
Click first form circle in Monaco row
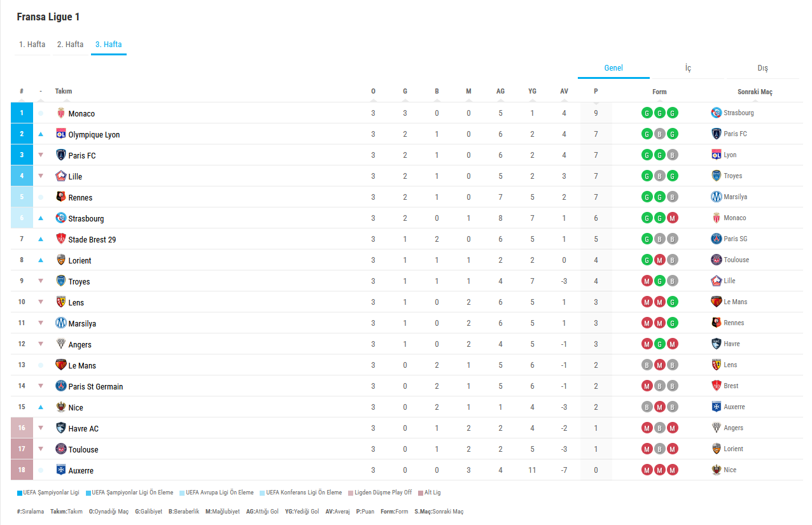tap(647, 113)
